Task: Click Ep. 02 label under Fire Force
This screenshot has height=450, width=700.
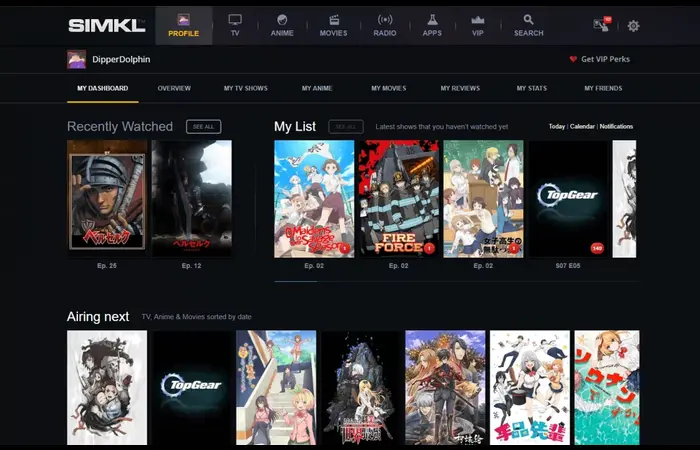Action: 399,266
